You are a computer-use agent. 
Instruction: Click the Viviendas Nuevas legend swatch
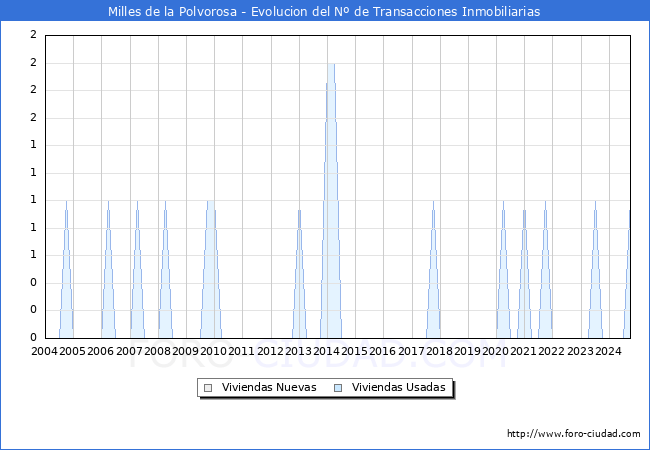point(208,388)
